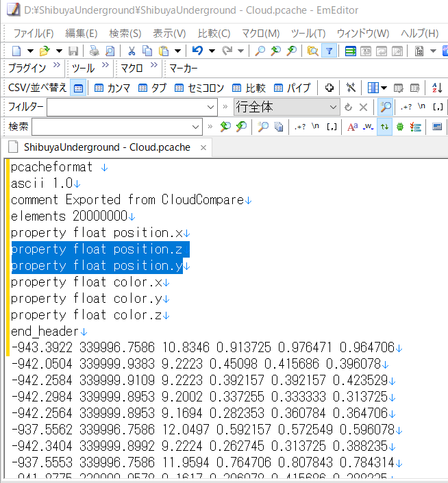
Task: Expand the column selection mode dropdown in CSV toolbar
Action: tap(384, 88)
